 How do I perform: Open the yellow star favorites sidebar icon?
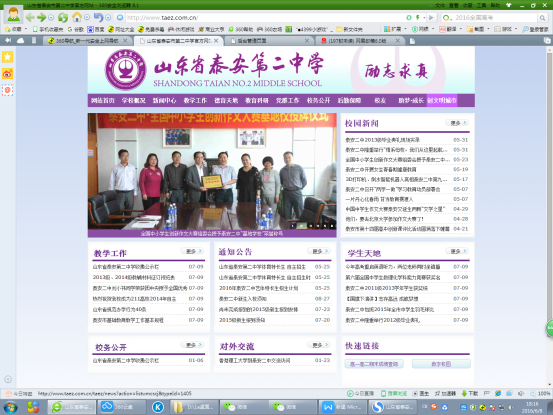pyautogui.click(x=7, y=57)
